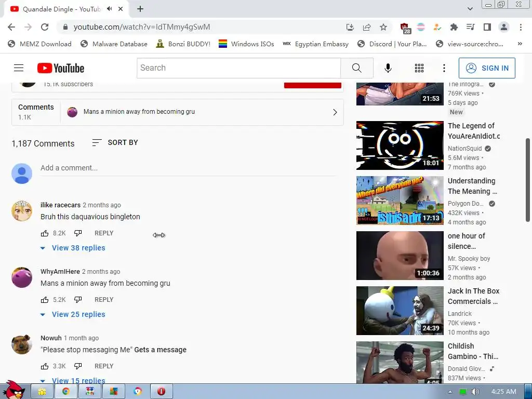
Task: Open the Chrome taskbar icon
Action: [x=66, y=392]
